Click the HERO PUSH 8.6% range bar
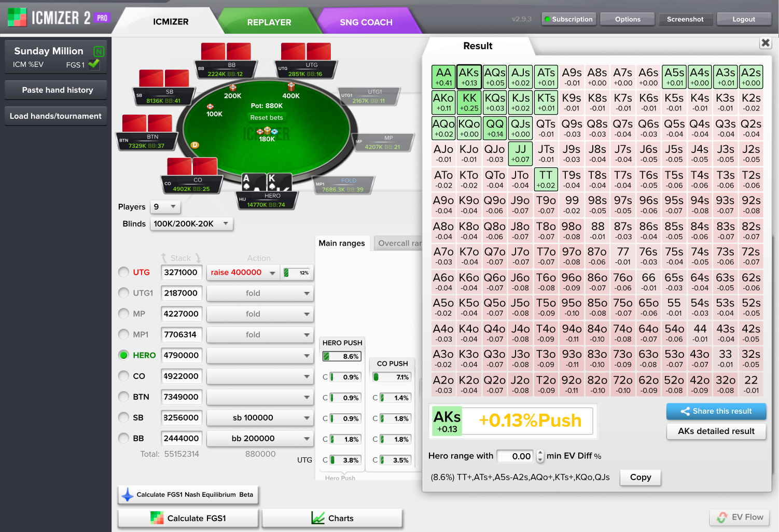Viewport: 779px width, 532px height. coord(342,356)
